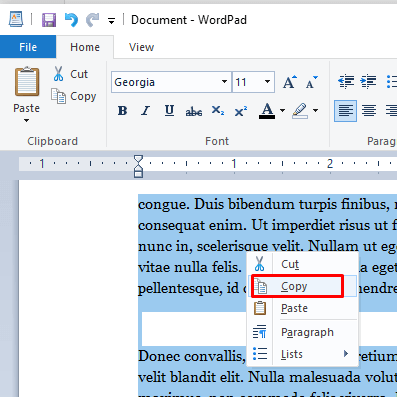The width and height of the screenshot is (397, 397).
Task: Increase paragraph indent
Action: pos(368,81)
